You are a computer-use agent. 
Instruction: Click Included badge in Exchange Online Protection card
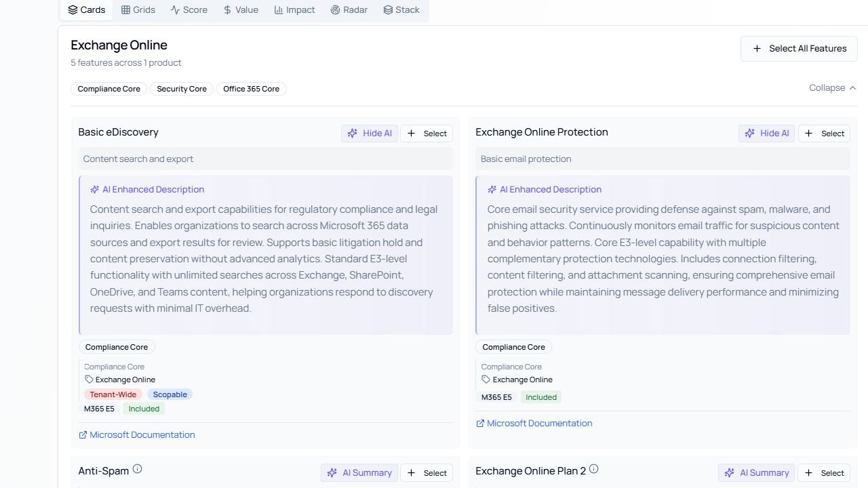(x=541, y=397)
